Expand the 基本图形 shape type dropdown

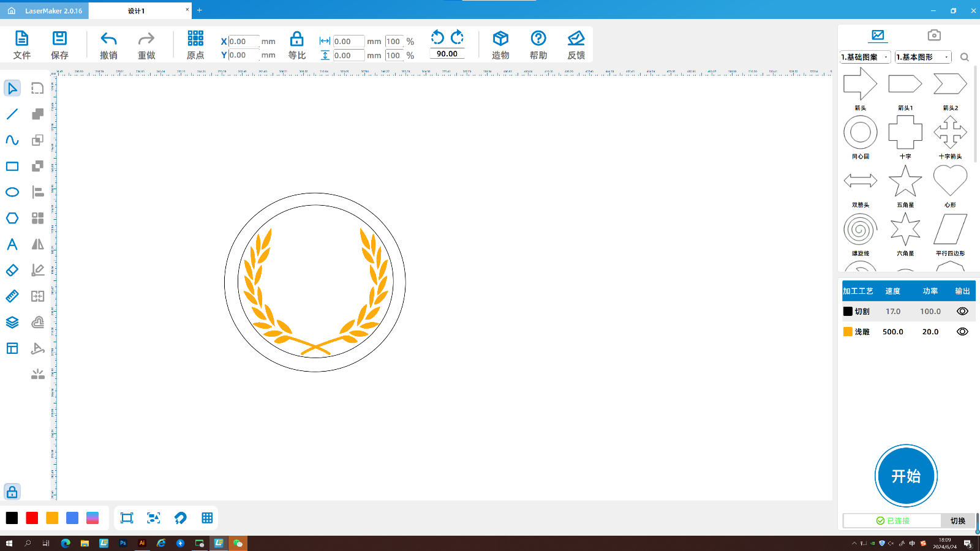pyautogui.click(x=922, y=57)
